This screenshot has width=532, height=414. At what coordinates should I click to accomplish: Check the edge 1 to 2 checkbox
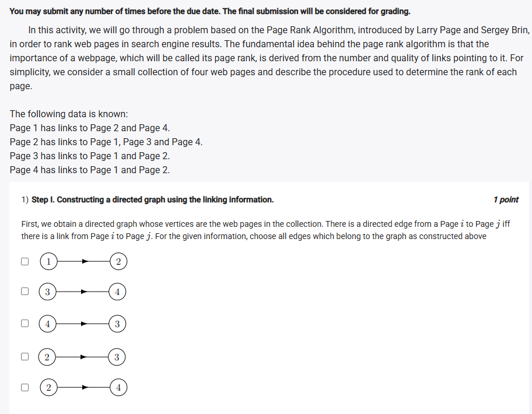pos(25,262)
